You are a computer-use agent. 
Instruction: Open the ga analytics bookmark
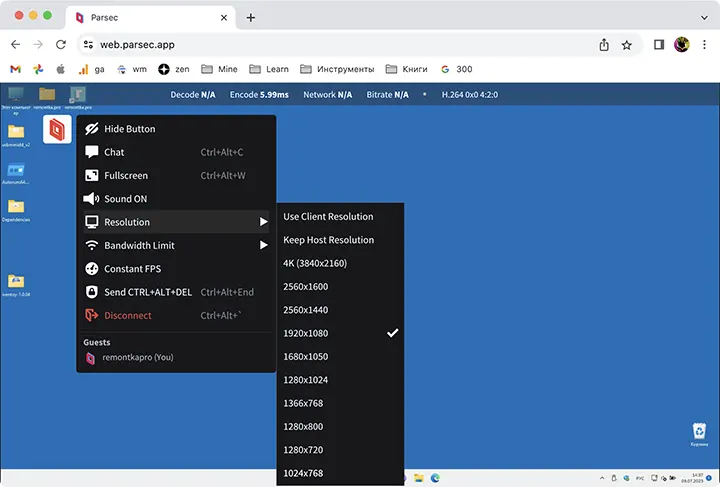click(x=91, y=69)
